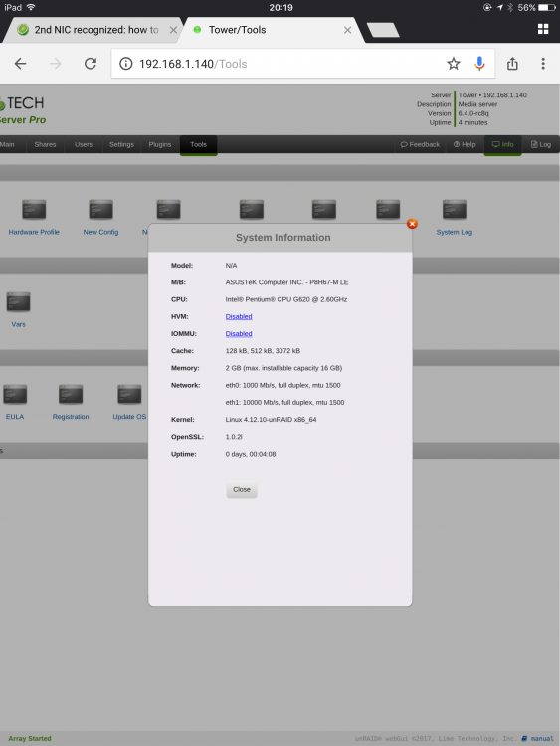Open the browser three-dot menu
560x746 pixels.
pos(543,64)
